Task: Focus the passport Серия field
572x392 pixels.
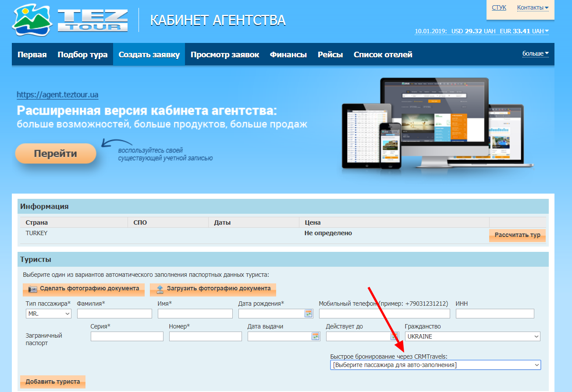Action: click(x=127, y=336)
